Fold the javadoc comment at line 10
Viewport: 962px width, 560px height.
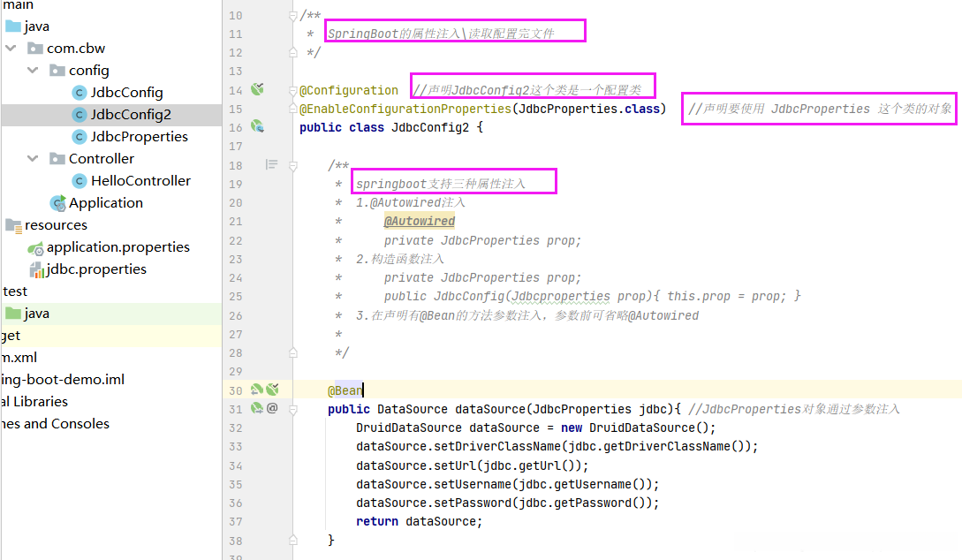[293, 15]
